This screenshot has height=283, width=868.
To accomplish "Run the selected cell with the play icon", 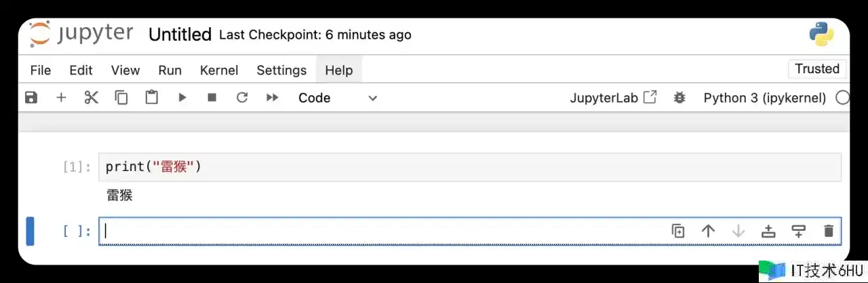I will [182, 98].
